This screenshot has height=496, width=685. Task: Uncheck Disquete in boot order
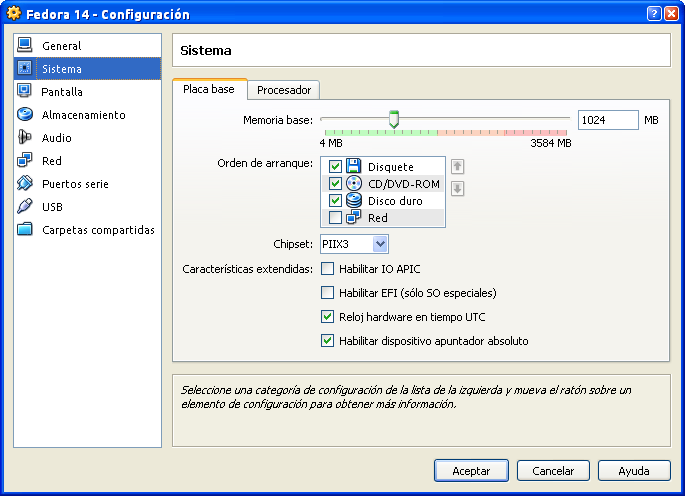coord(335,166)
